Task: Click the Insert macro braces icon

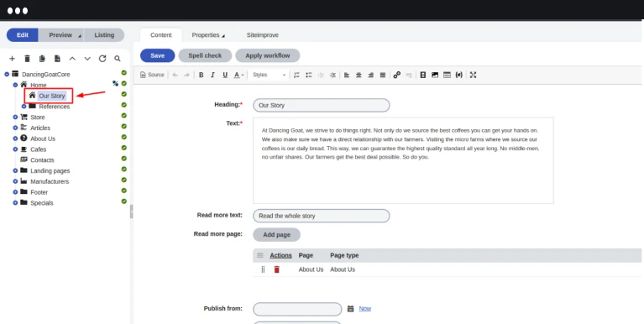Action: pyautogui.click(x=458, y=75)
